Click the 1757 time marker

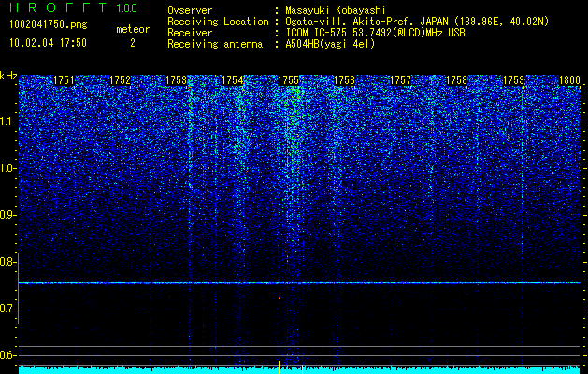pyautogui.click(x=400, y=80)
